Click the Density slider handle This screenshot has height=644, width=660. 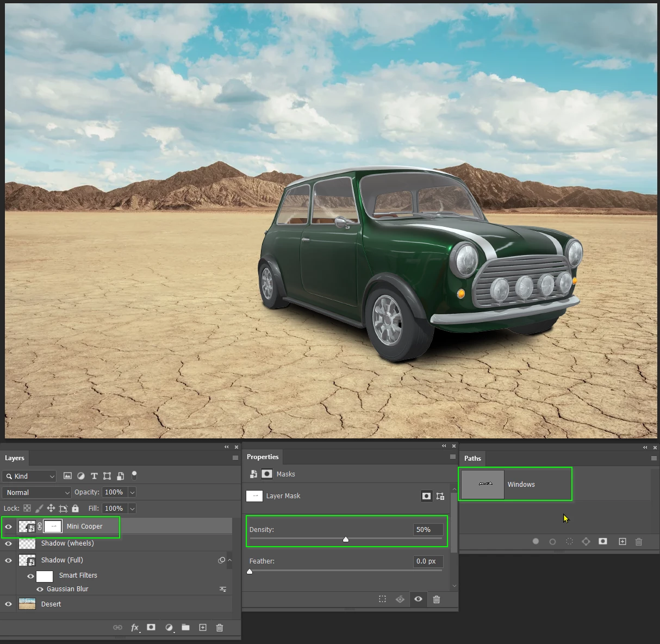[346, 540]
